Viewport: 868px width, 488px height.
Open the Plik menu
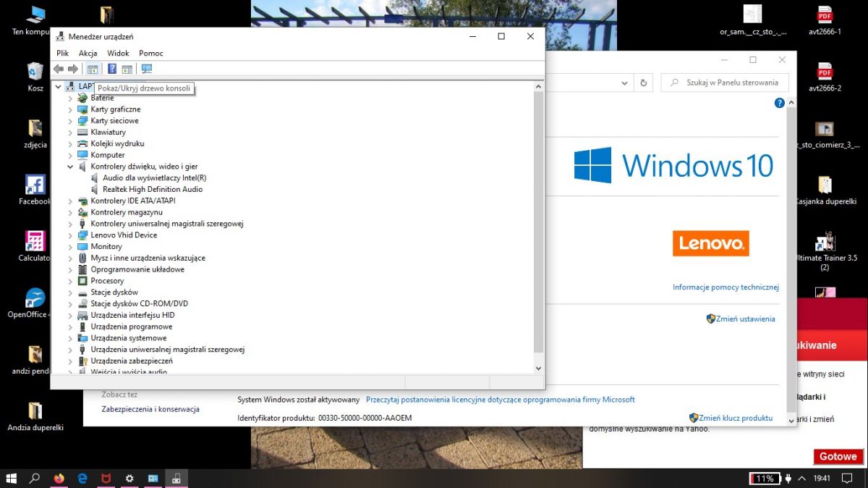click(x=63, y=53)
